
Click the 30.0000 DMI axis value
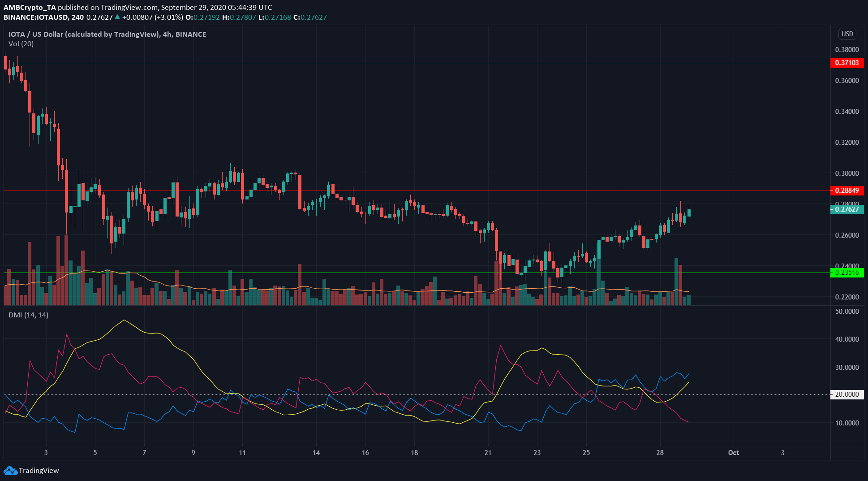point(847,367)
